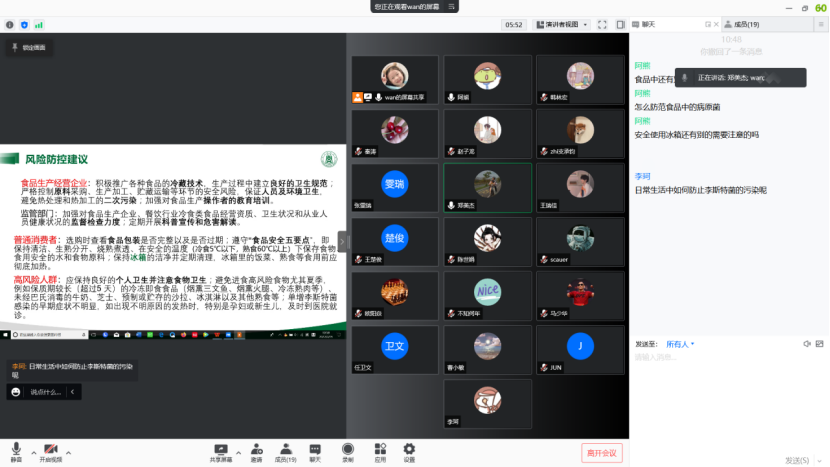Viewport: 830px width, 467px height.
Task: Open the 共享屏幕 share screen icon
Action: (x=220, y=450)
